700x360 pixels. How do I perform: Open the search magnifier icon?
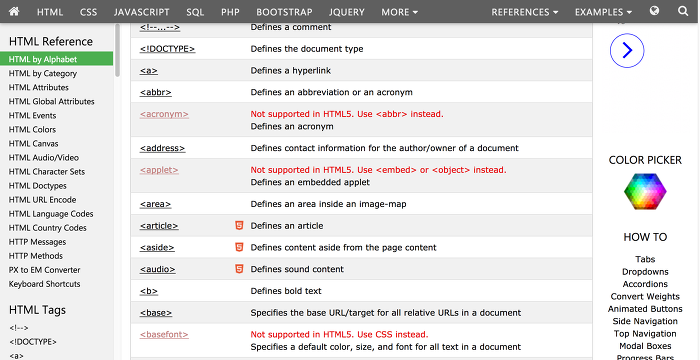[x=683, y=11]
